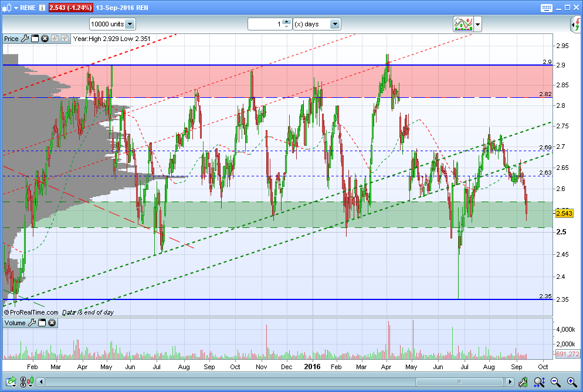The image size is (583, 392).
Task: Click the horizontal scrollbar thumb
Action: click(x=459, y=381)
